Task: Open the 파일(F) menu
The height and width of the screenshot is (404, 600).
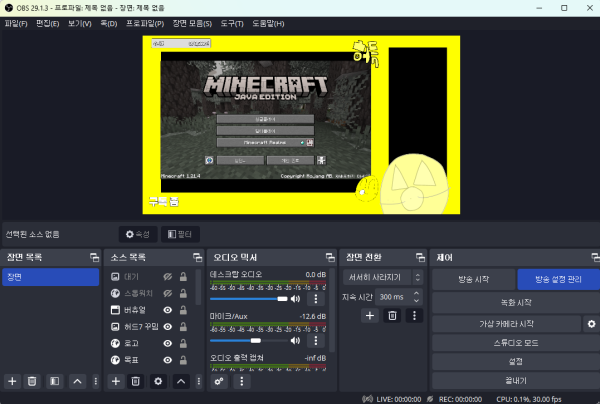Action: [x=15, y=22]
